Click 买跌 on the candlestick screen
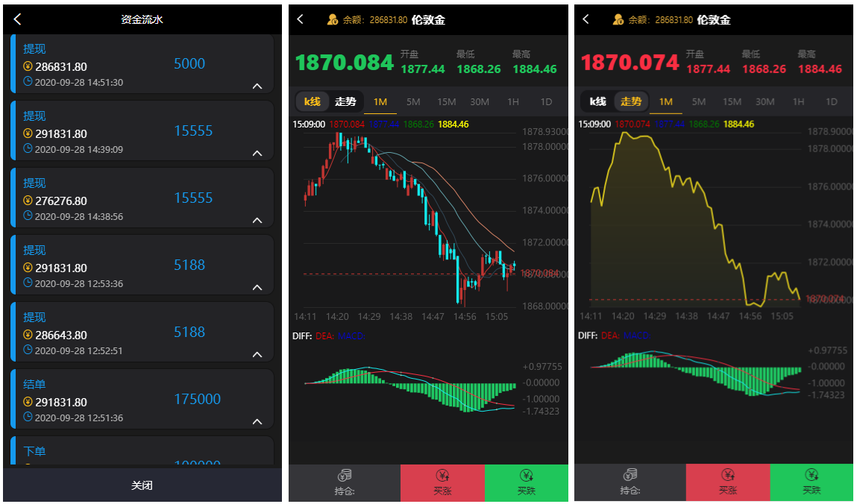This screenshot has height=504, width=857. coord(527,482)
